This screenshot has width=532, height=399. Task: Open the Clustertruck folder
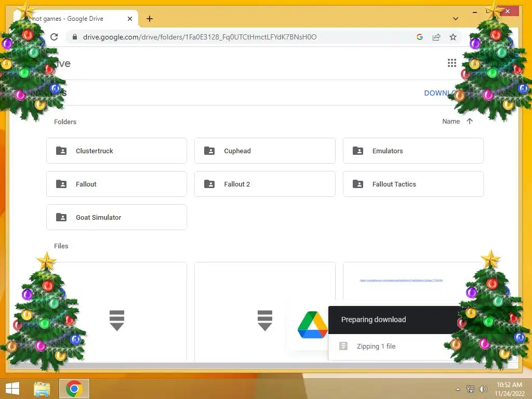116,151
